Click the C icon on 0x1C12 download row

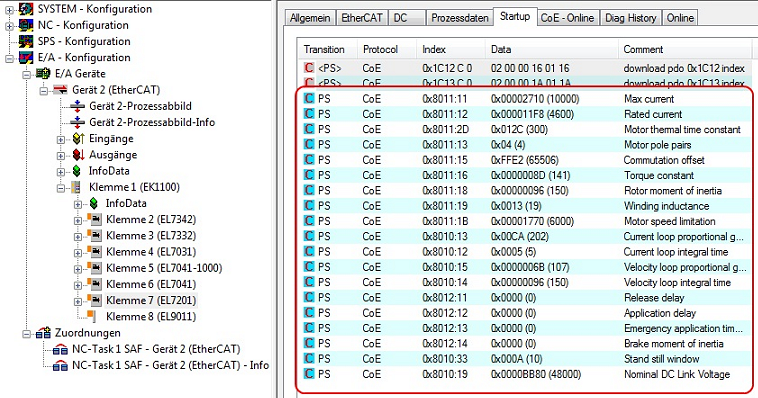(309, 68)
